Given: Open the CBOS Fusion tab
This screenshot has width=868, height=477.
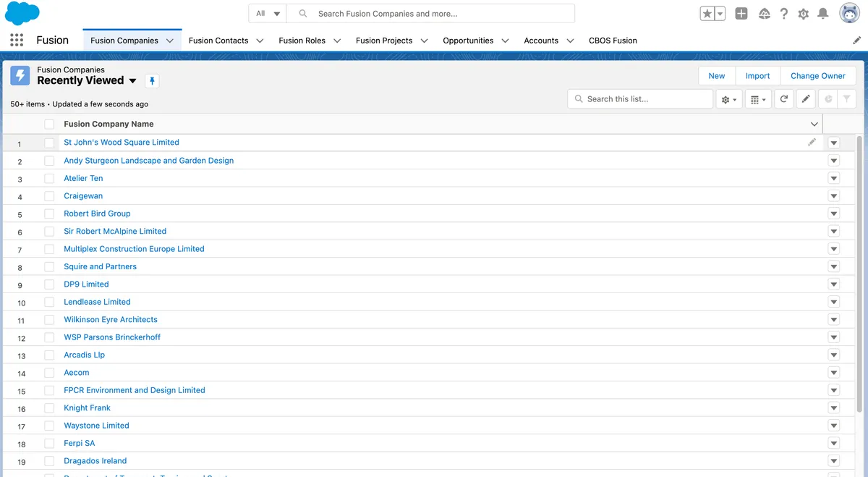Looking at the screenshot, I should (x=613, y=41).
